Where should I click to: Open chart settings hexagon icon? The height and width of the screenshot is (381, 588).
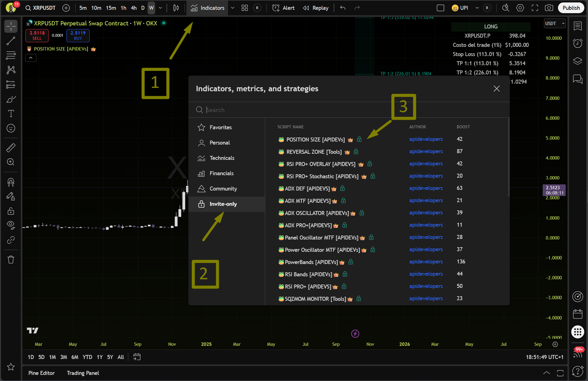520,8
